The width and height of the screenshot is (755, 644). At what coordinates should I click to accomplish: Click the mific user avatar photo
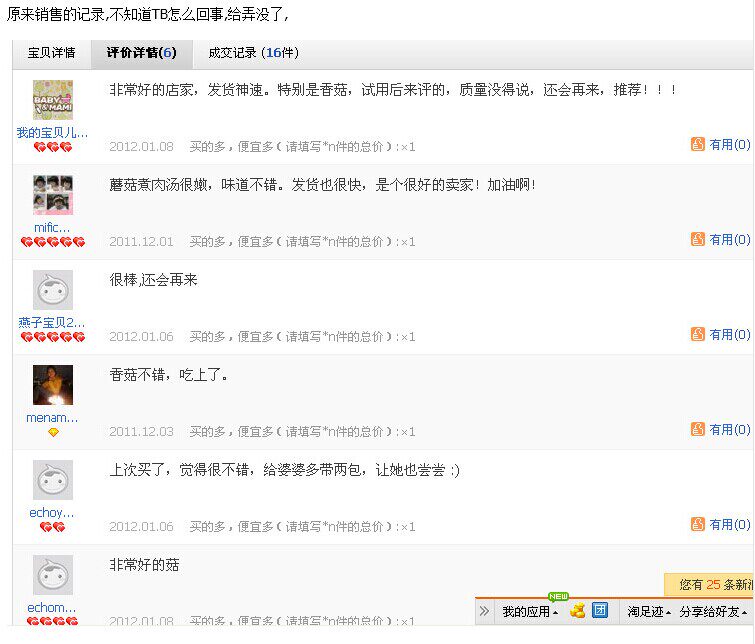(53, 195)
